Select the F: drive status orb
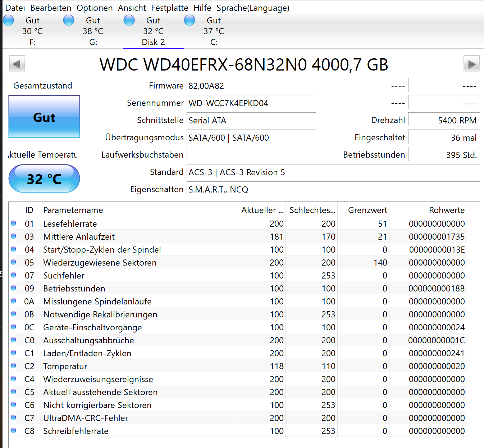This screenshot has height=448, width=484. pos(8,21)
